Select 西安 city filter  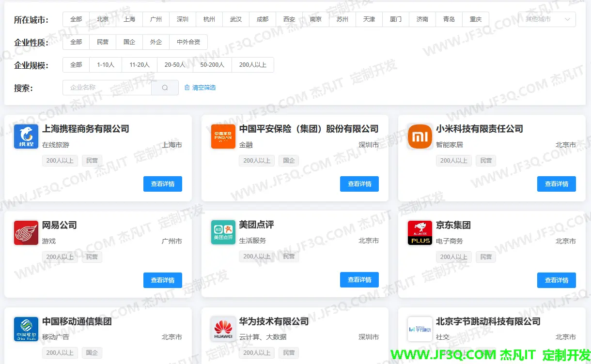pos(289,19)
